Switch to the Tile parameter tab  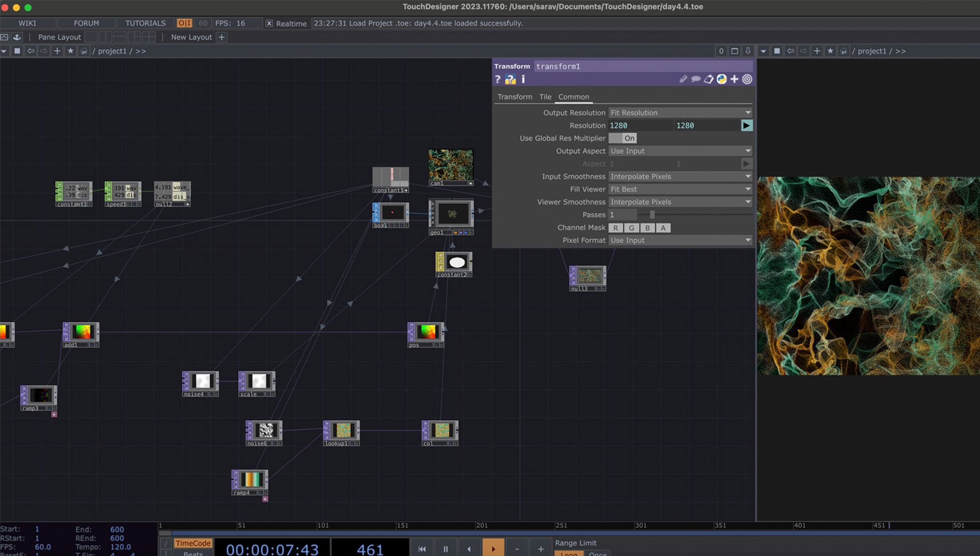coord(545,97)
